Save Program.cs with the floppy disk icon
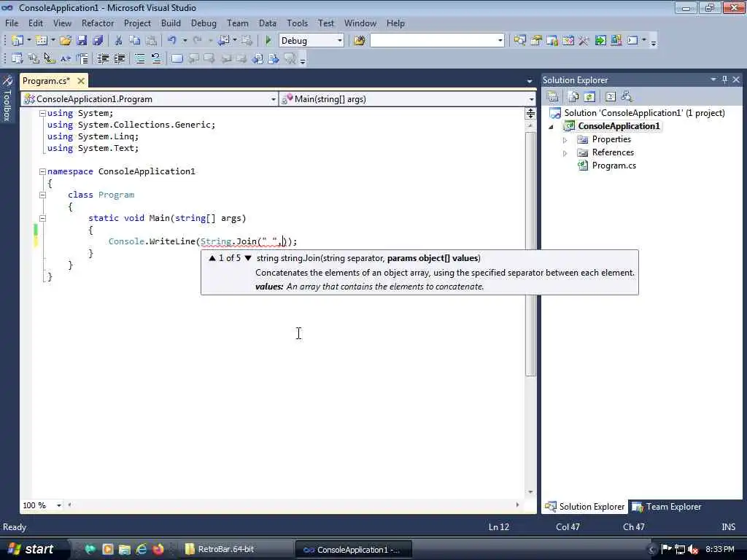 [82, 41]
